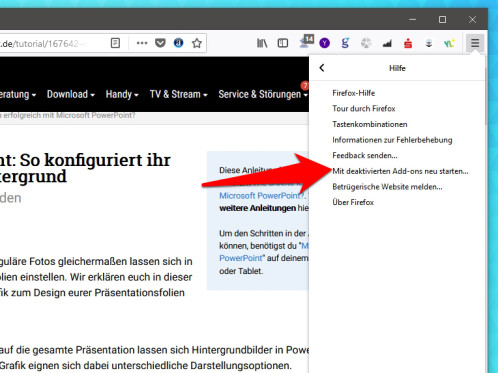The image size is (498, 373).
Task: Open the page actions three-dots menu
Action: coord(142,43)
